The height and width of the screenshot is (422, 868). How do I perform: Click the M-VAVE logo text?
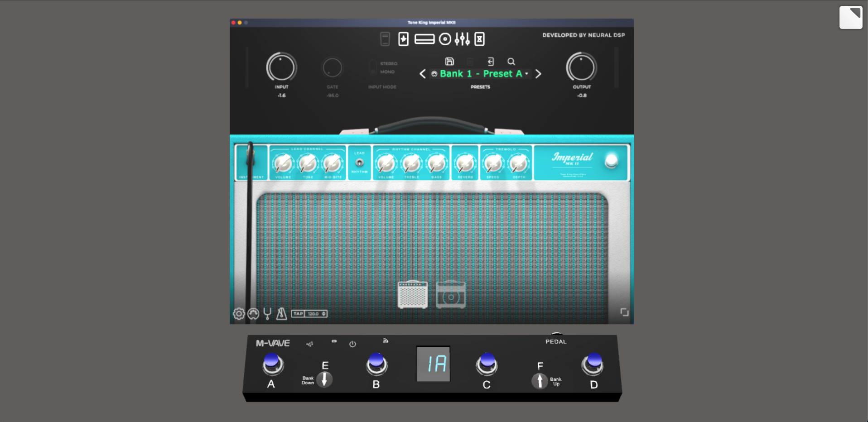coord(273,343)
